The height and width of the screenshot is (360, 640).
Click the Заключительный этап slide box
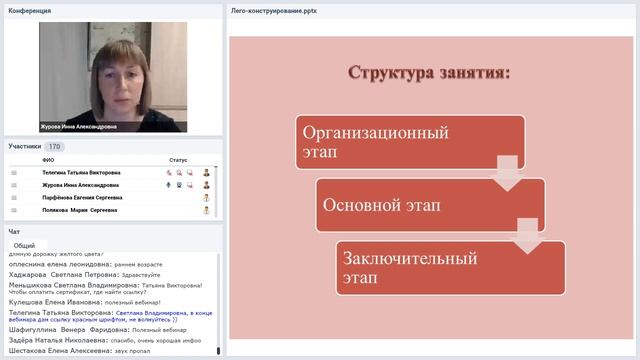pyautogui.click(x=451, y=268)
